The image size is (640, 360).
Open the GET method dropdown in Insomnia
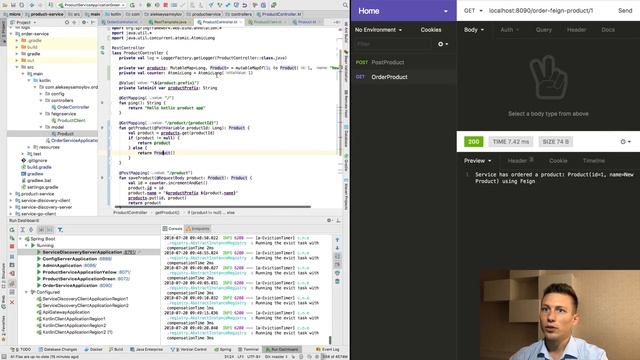click(x=473, y=11)
